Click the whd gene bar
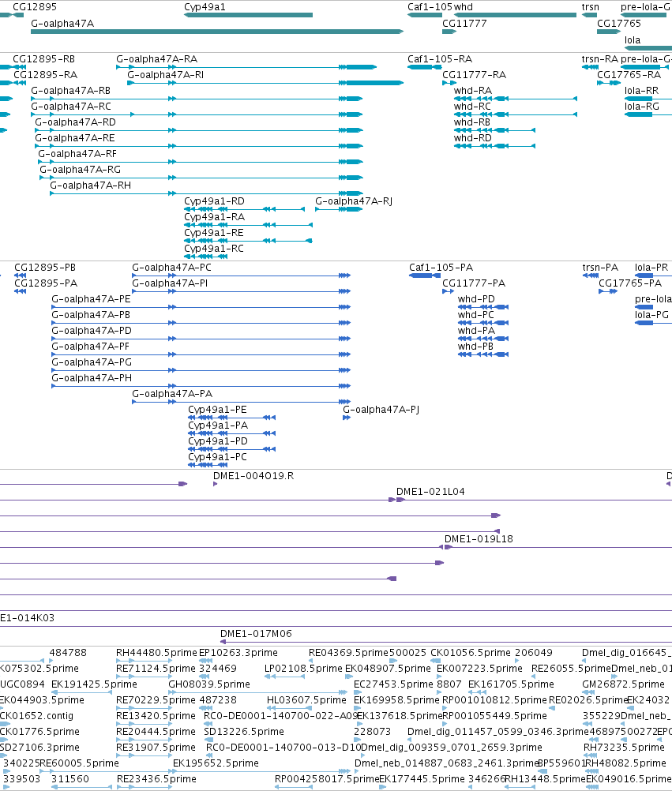This screenshot has width=672, height=791. [x=515, y=15]
